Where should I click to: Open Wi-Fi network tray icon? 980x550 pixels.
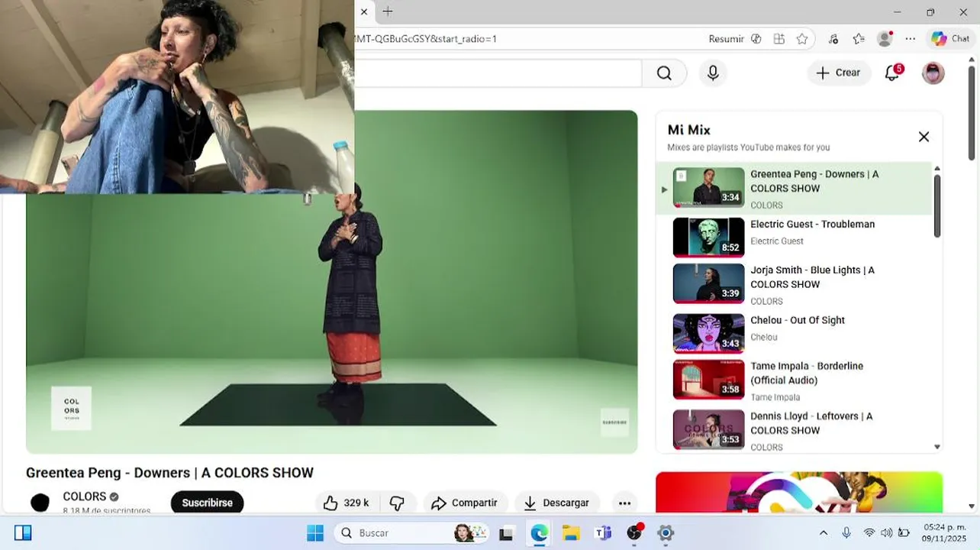(x=869, y=533)
